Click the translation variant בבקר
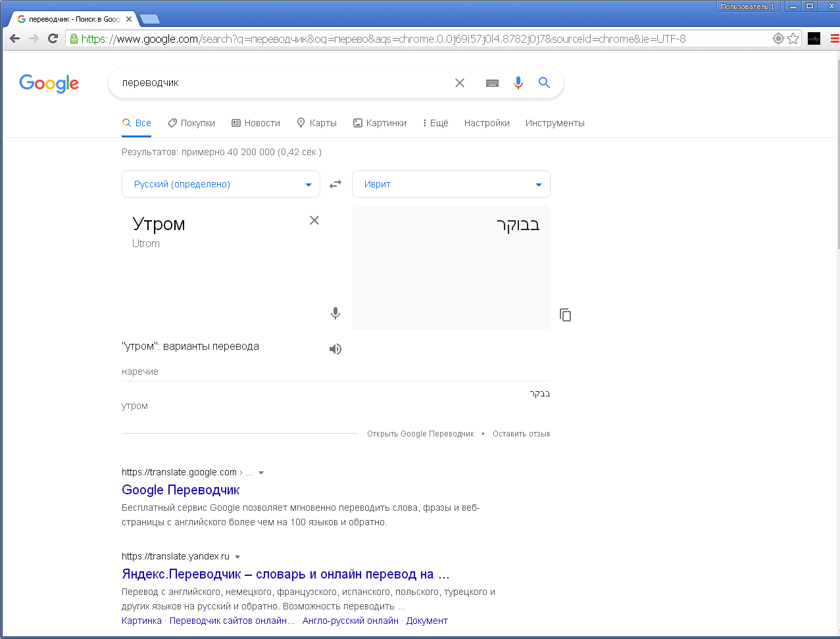Screen dimensions: 840x639 click(x=540, y=394)
